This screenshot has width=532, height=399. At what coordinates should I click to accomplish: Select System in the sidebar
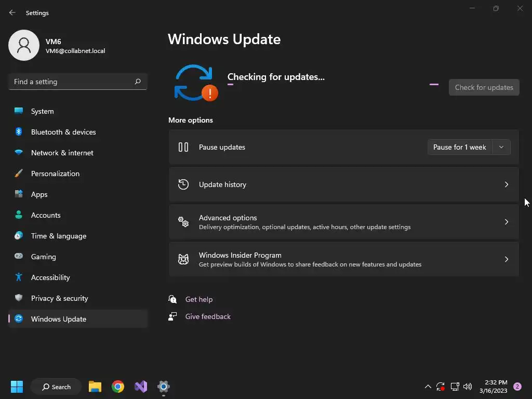click(x=78, y=111)
